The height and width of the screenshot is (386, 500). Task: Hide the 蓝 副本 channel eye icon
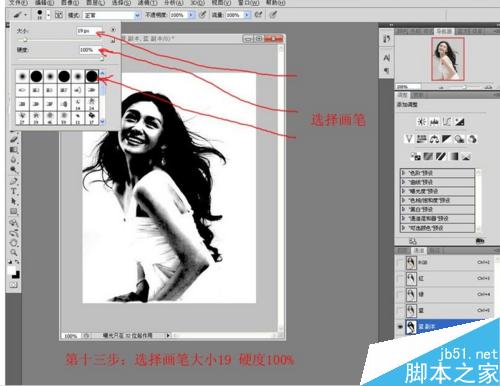(400, 327)
